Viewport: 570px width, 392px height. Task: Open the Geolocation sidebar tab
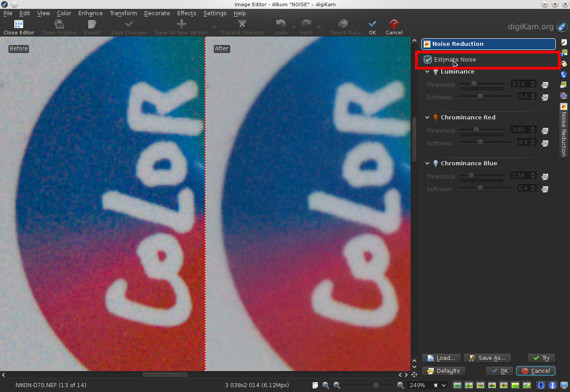(563, 74)
